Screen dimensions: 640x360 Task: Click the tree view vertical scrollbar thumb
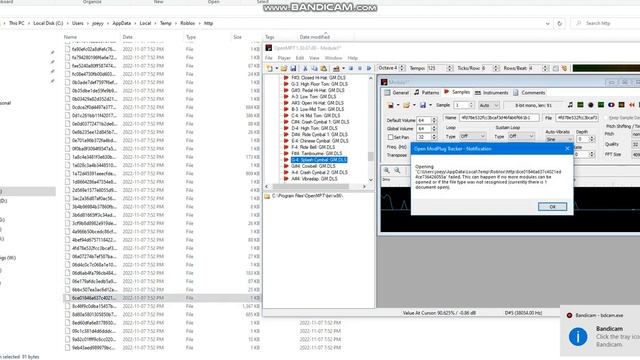tap(371, 156)
